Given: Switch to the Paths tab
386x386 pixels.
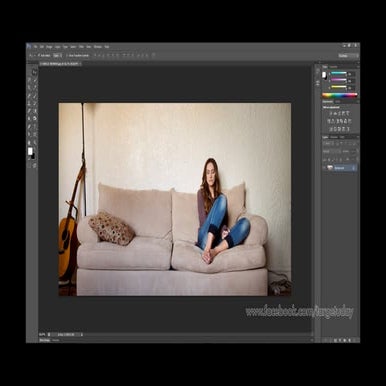Looking at the screenshot, I should (x=342, y=137).
